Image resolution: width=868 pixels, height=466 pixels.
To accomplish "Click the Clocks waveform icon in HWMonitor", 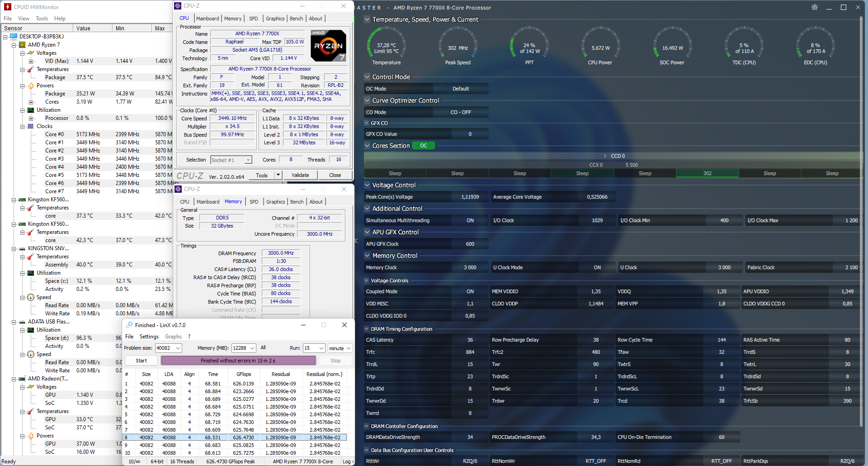I will coord(31,126).
